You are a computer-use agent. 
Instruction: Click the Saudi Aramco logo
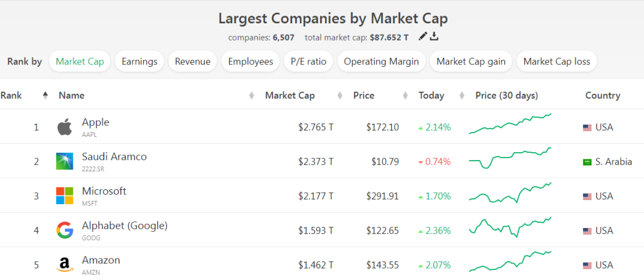tap(64, 161)
